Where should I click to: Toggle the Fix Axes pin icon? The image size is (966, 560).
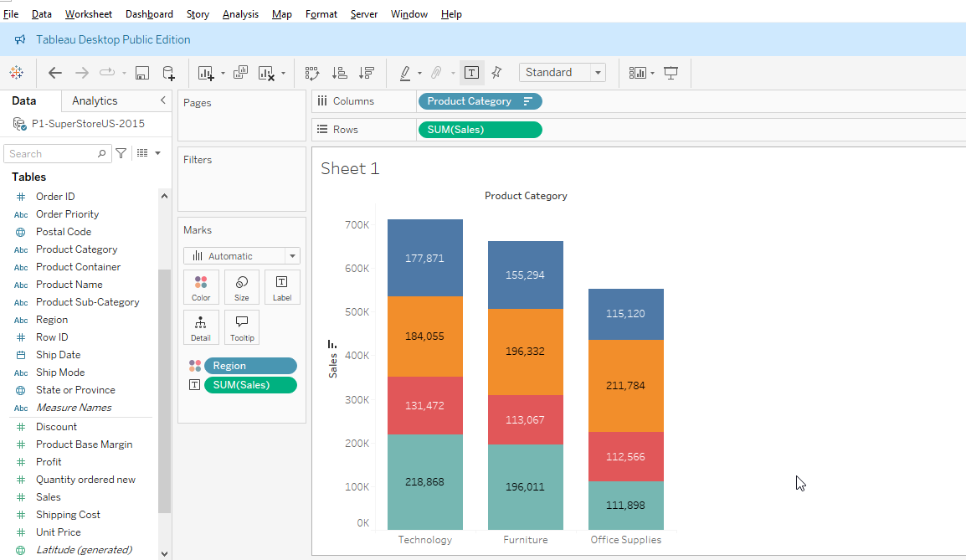(x=496, y=73)
